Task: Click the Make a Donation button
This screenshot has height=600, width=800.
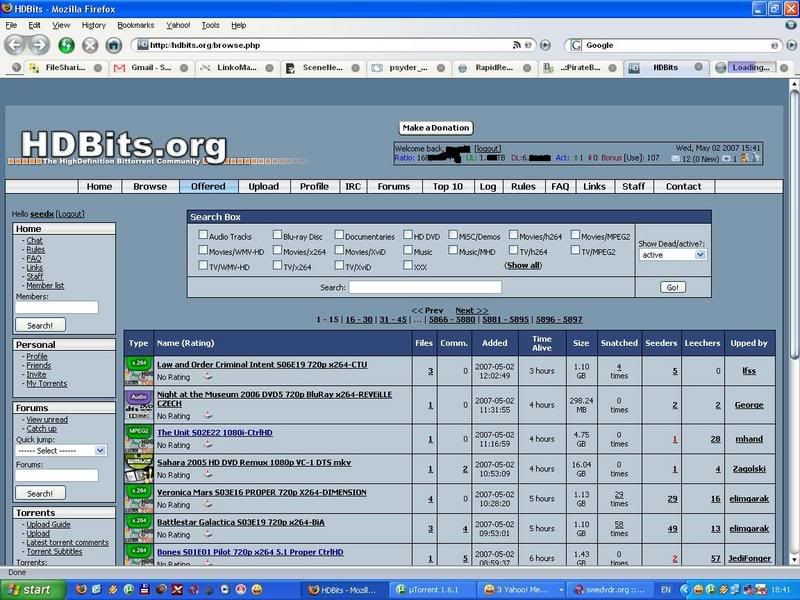Action: [x=436, y=128]
